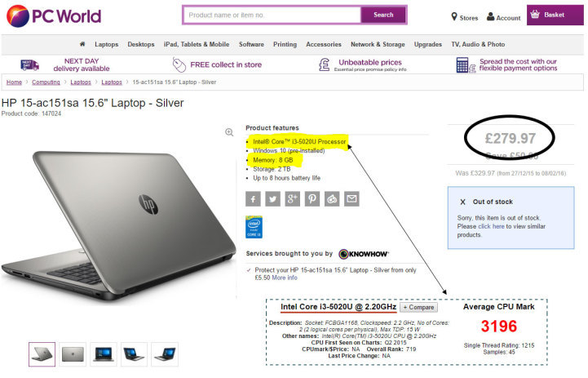Open iPad, Tablets & Mobile menu
The width and height of the screenshot is (588, 378).
point(197,44)
